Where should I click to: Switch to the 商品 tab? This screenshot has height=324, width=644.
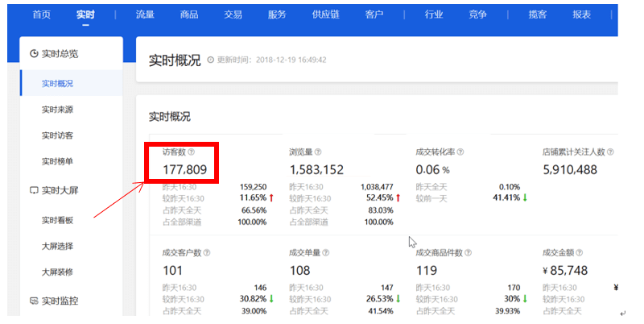[x=189, y=15]
